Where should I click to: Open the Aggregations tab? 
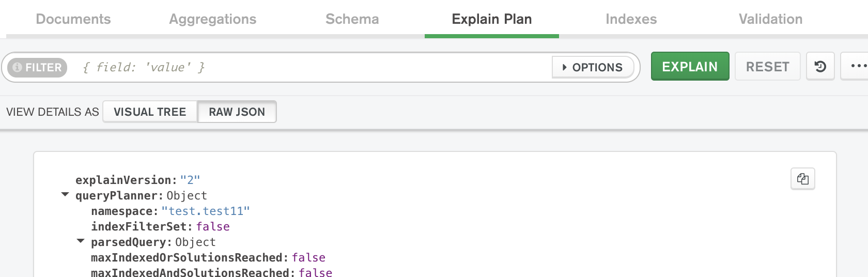(x=212, y=19)
